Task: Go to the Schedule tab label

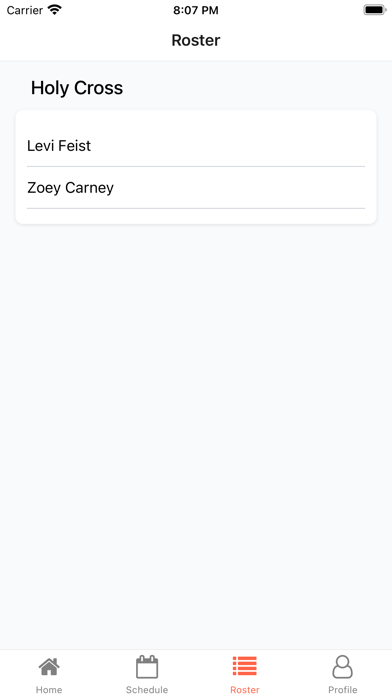Action: click(147, 690)
